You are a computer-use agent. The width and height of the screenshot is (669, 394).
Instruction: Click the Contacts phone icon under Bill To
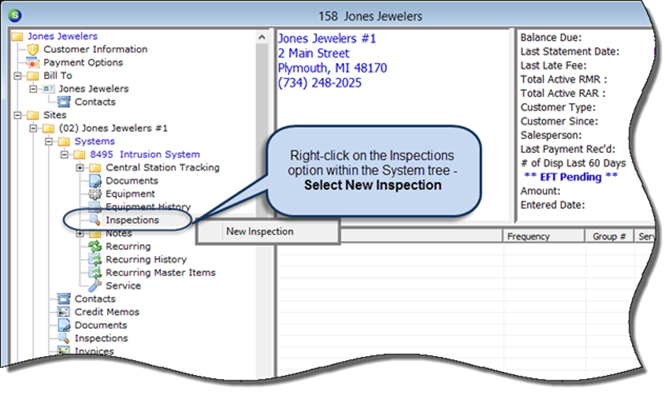pyautogui.click(x=64, y=102)
